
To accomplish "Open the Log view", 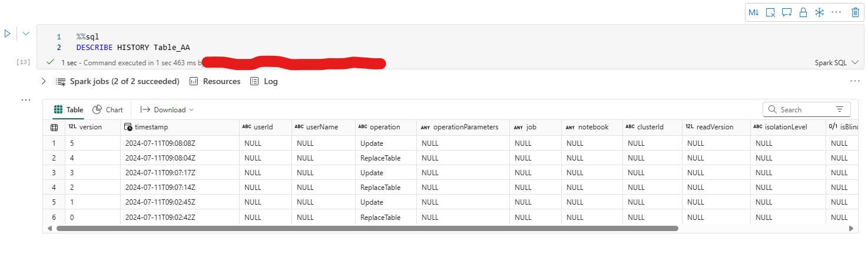I will pos(264,81).
